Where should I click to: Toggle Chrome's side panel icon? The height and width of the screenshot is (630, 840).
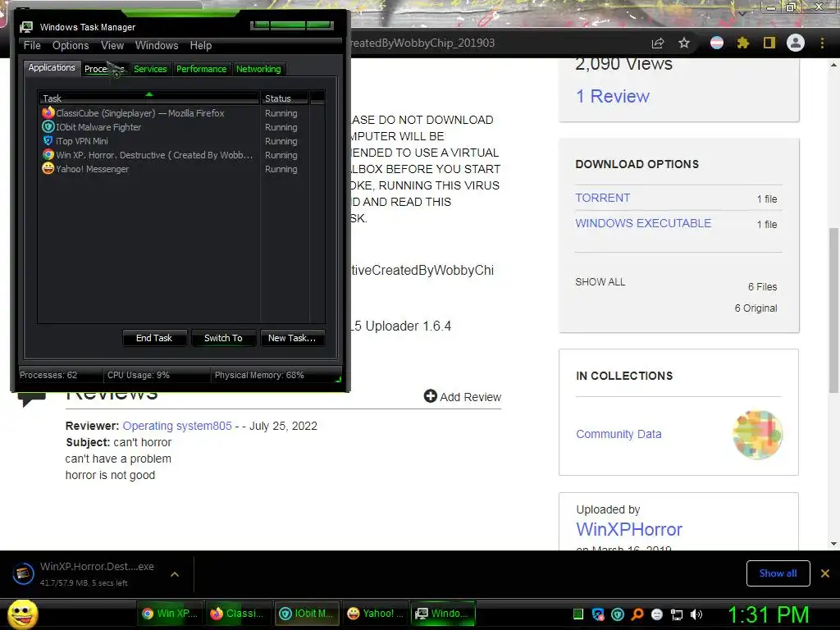(769, 43)
